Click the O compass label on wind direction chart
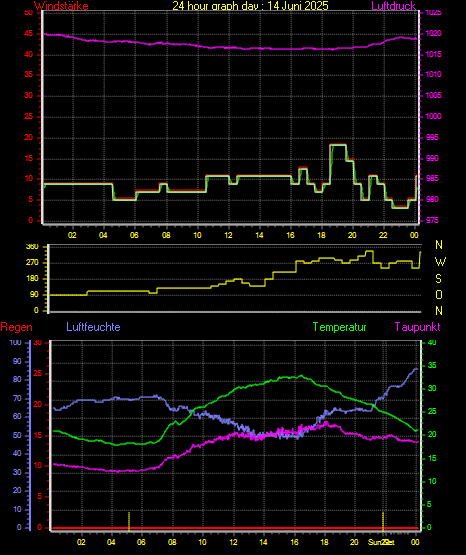Screen dimensions: 466x555 tap(439, 294)
